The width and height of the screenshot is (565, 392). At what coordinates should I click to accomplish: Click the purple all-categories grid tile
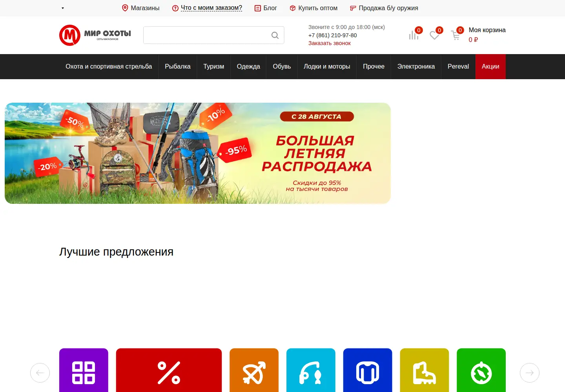click(84, 370)
